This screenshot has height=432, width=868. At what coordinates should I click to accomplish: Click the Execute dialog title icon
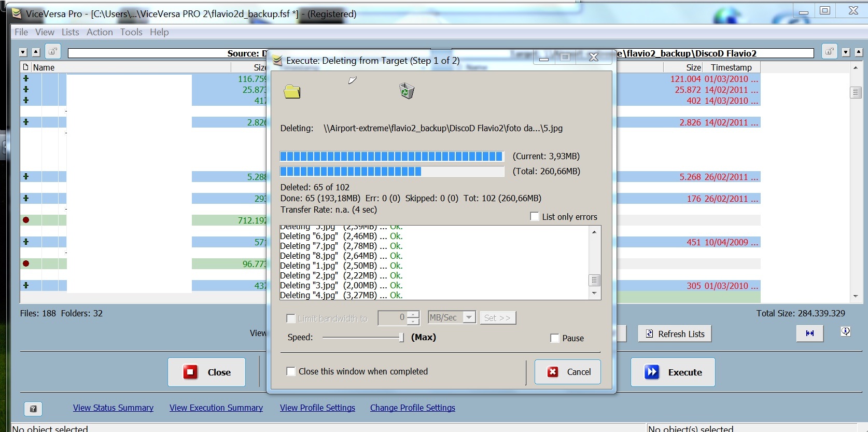[x=277, y=61]
